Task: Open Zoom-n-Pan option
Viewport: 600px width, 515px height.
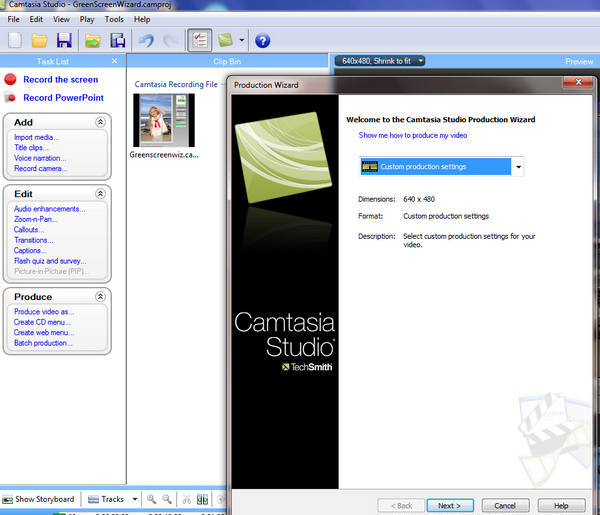Action: coord(36,219)
